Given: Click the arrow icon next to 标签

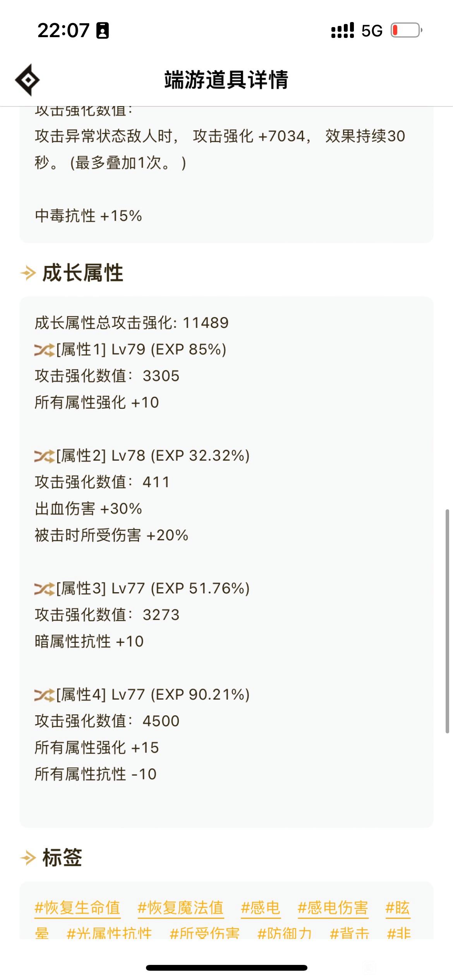Looking at the screenshot, I should (28, 858).
